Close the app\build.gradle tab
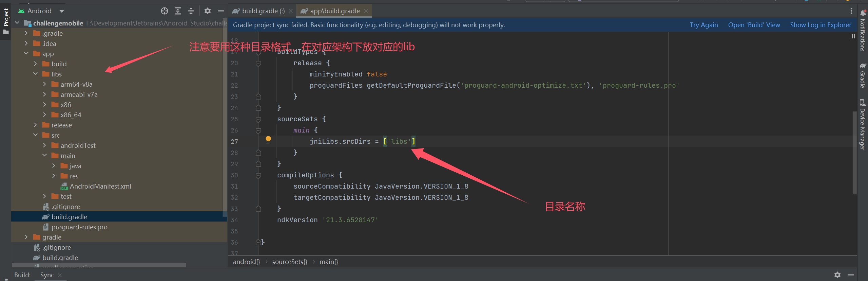 click(x=366, y=11)
